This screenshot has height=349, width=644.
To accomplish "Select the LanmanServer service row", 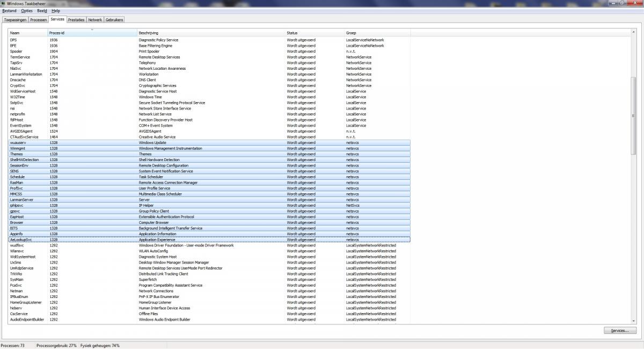I will pyautogui.click(x=210, y=200).
